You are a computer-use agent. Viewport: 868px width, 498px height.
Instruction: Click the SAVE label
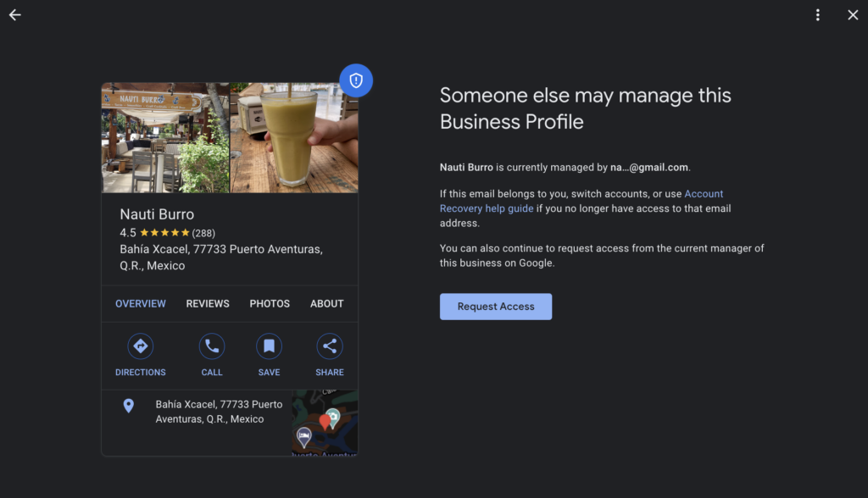tap(269, 373)
